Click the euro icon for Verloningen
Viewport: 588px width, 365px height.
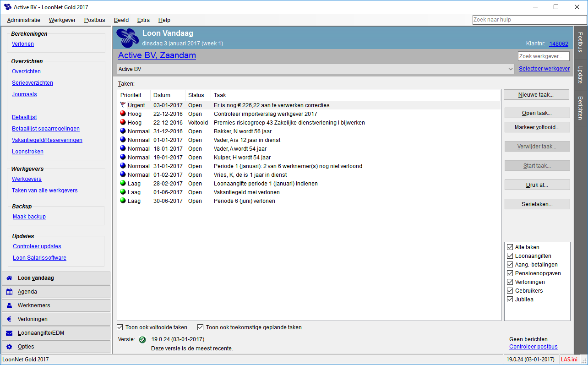click(x=10, y=319)
